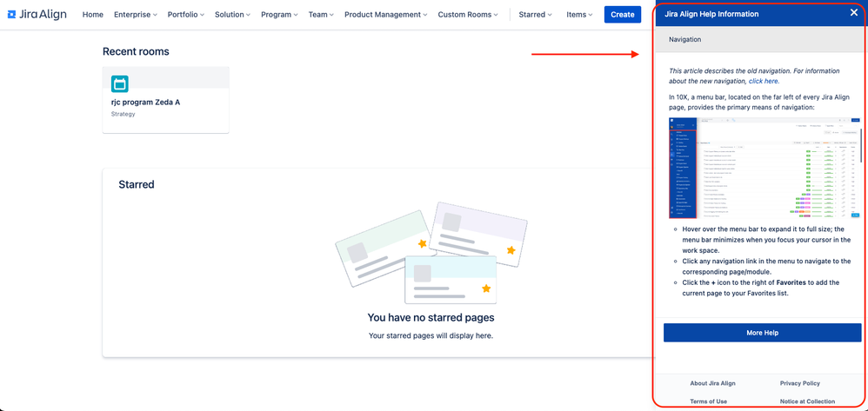Image resolution: width=868 pixels, height=411 pixels.
Task: Click the 'Starred' section heading
Action: point(137,184)
